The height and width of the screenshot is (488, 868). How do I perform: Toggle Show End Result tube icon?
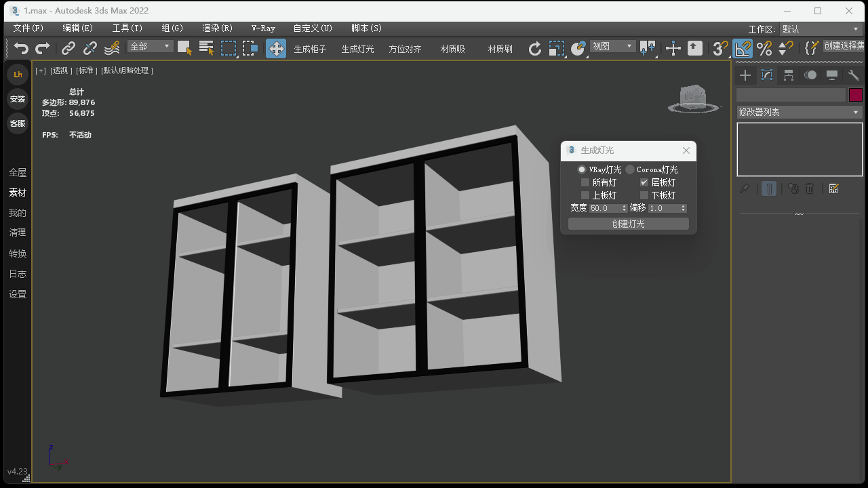769,188
